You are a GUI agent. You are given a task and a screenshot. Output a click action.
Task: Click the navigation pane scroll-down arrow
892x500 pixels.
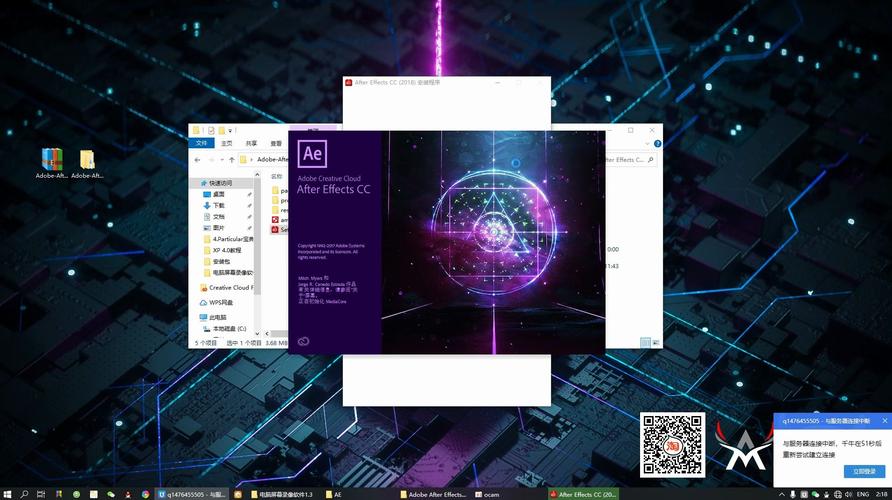(x=257, y=333)
